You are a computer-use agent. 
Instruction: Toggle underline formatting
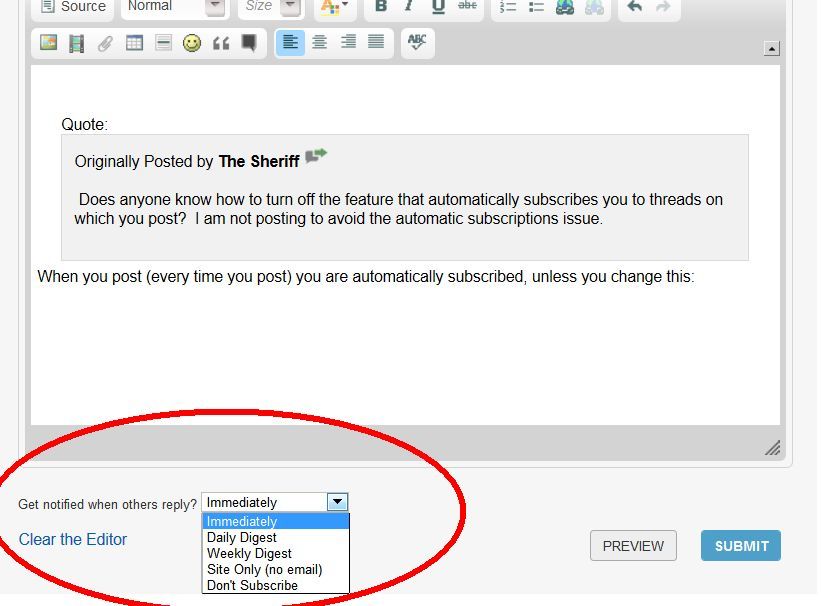[438, 6]
